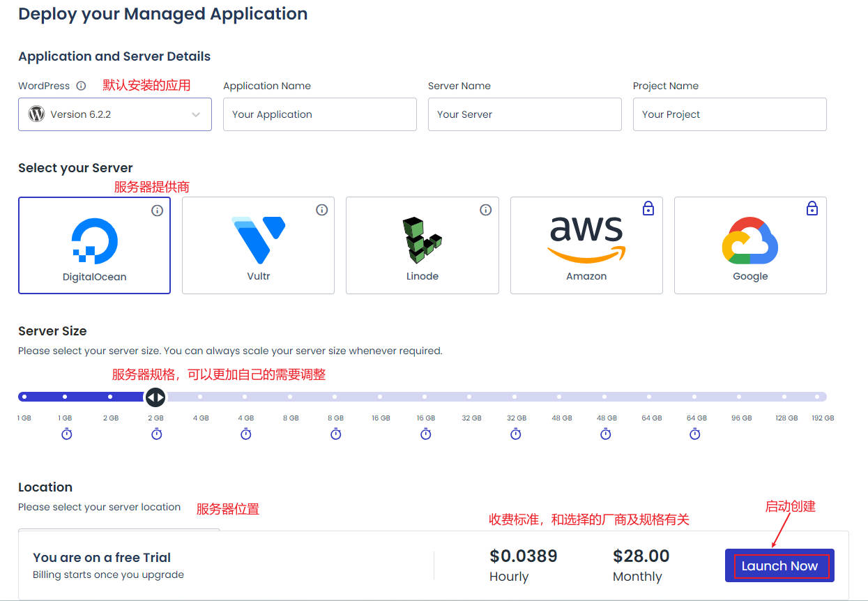This screenshot has width=868, height=601.
Task: Click the lock icon on the Google card
Action: 812,208
